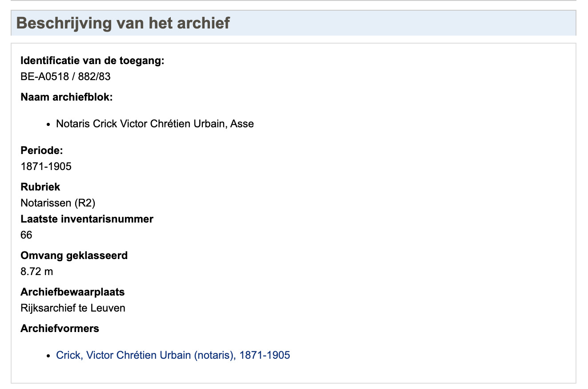Viewport: 588px width, 389px height.
Task: Click the bullet before the Crick archiefvormer link
Action: [48, 356]
